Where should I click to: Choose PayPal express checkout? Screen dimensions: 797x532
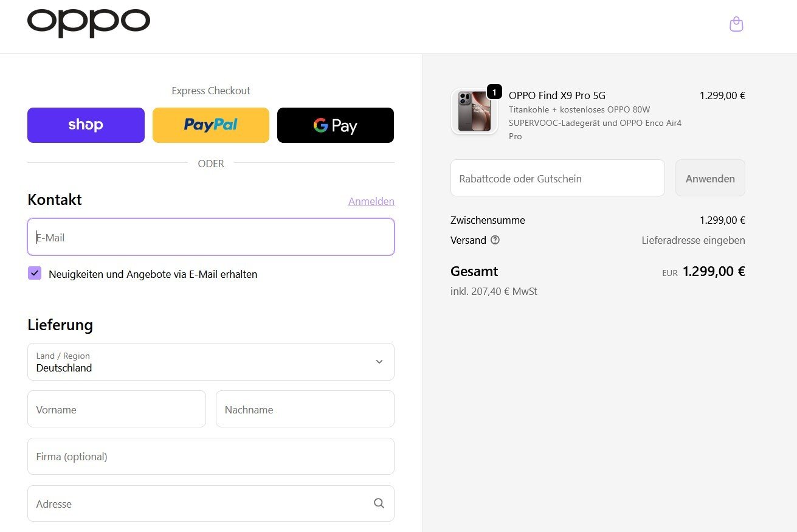pos(210,125)
